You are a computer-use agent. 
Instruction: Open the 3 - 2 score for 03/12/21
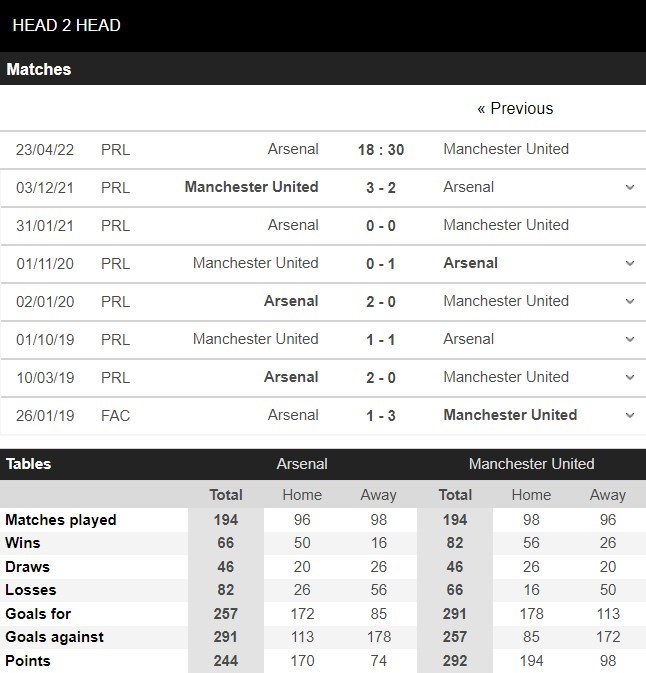click(x=381, y=187)
